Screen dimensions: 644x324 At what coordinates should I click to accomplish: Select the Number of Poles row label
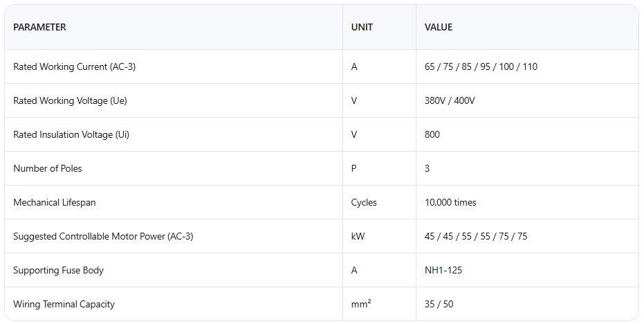tap(48, 168)
